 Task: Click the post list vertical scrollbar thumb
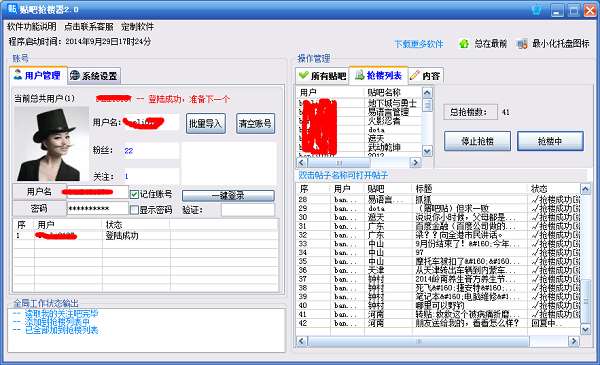585,301
